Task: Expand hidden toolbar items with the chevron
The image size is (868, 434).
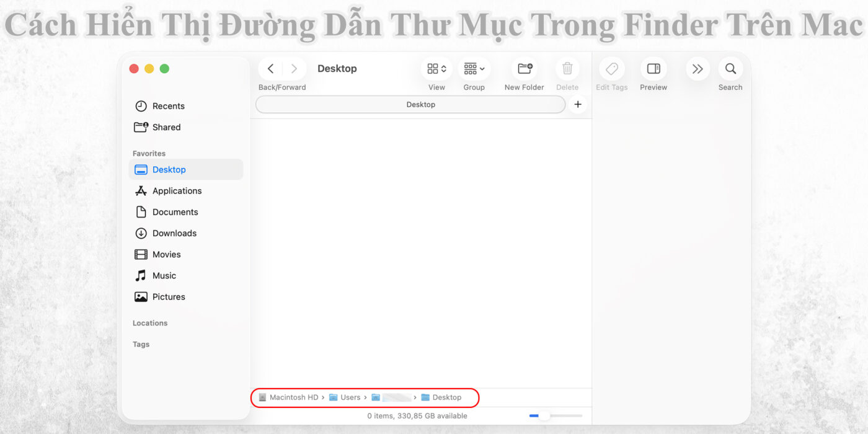Action: tap(697, 68)
